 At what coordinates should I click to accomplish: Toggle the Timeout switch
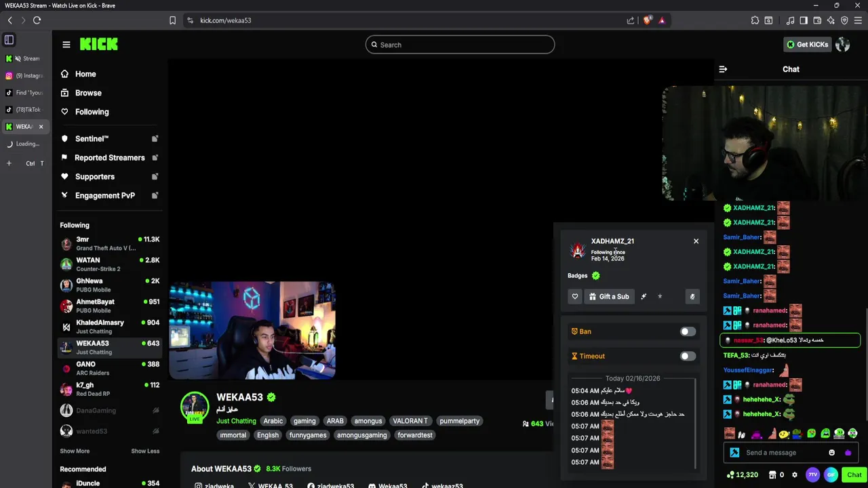click(688, 356)
